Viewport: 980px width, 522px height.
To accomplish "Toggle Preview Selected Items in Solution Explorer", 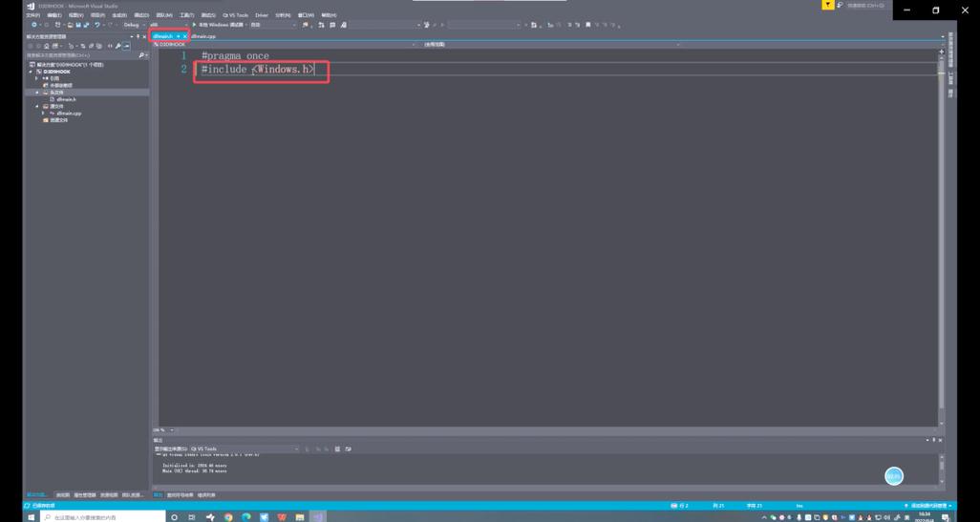I will [x=126, y=46].
